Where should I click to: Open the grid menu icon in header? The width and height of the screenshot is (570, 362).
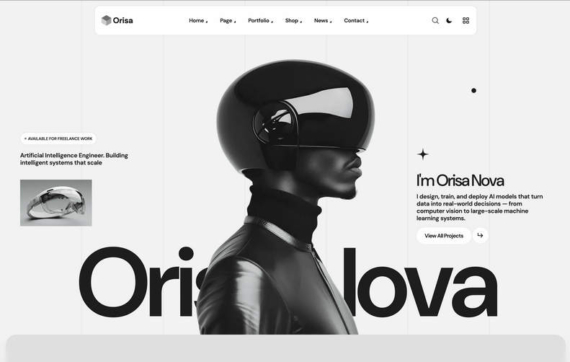(466, 20)
